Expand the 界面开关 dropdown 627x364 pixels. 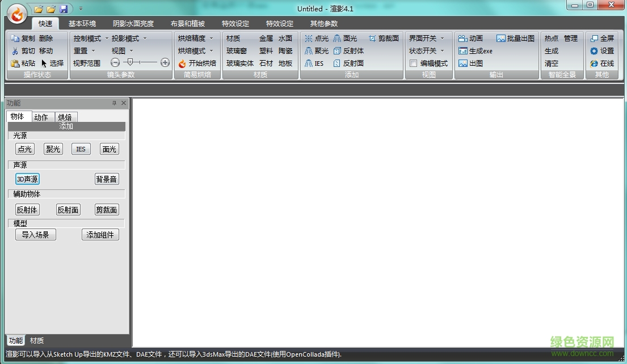[x=427, y=39]
